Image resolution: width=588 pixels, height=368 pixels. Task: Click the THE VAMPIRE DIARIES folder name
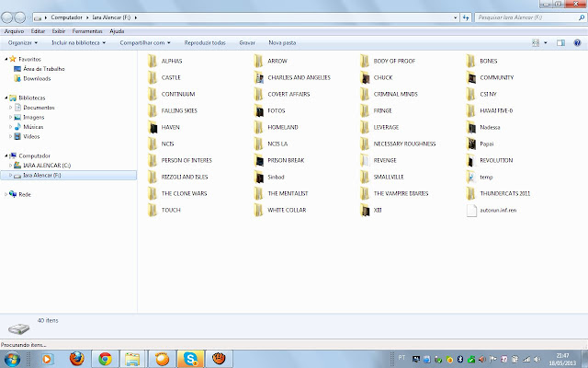401,193
